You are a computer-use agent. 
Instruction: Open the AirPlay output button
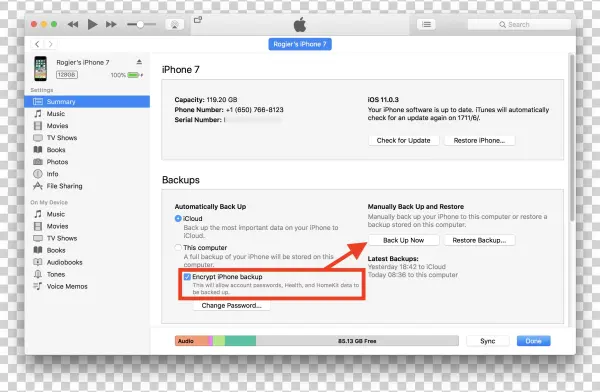174,24
